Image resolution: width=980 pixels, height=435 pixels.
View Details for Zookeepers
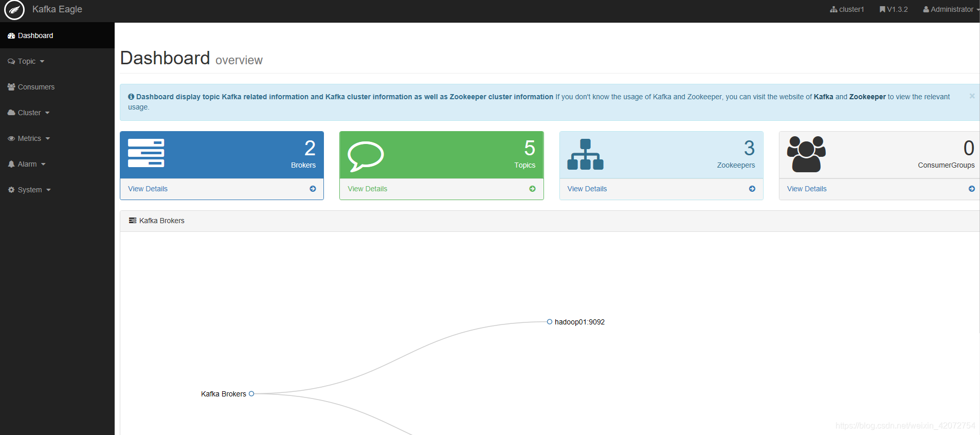(587, 189)
